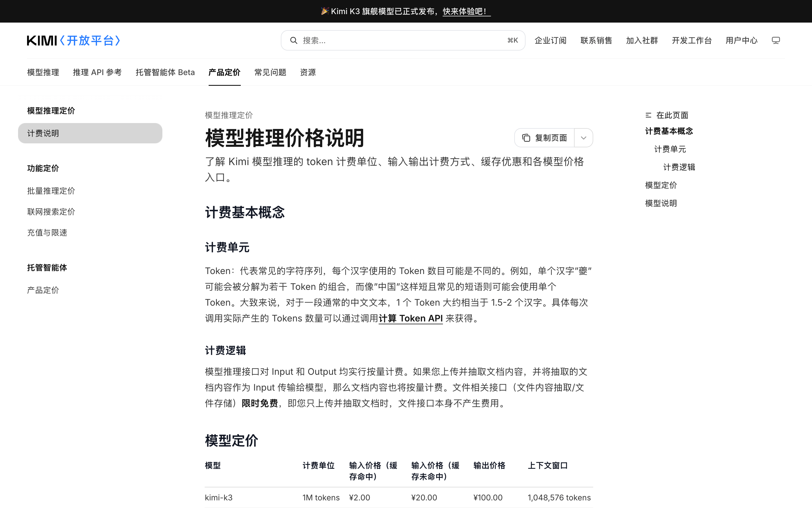Open the 模型推理 tab

click(x=43, y=72)
